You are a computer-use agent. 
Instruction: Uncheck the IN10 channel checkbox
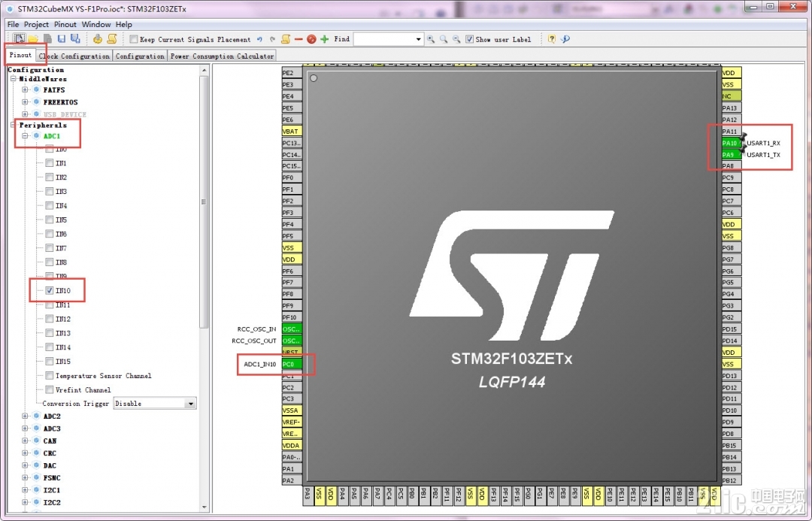pyautogui.click(x=49, y=290)
